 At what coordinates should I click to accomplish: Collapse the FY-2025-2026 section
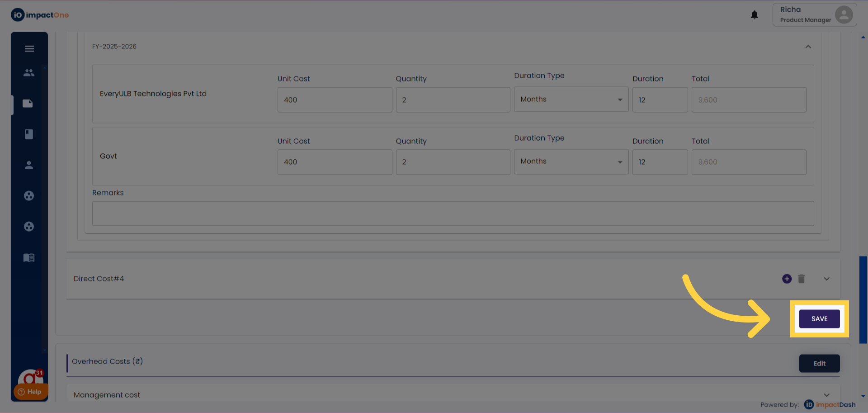(808, 47)
